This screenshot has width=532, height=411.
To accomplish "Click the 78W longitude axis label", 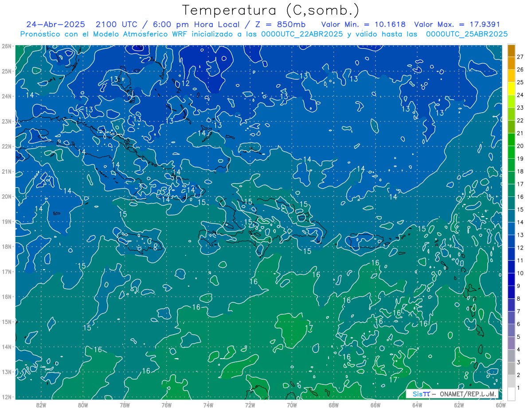I will 125,405.
